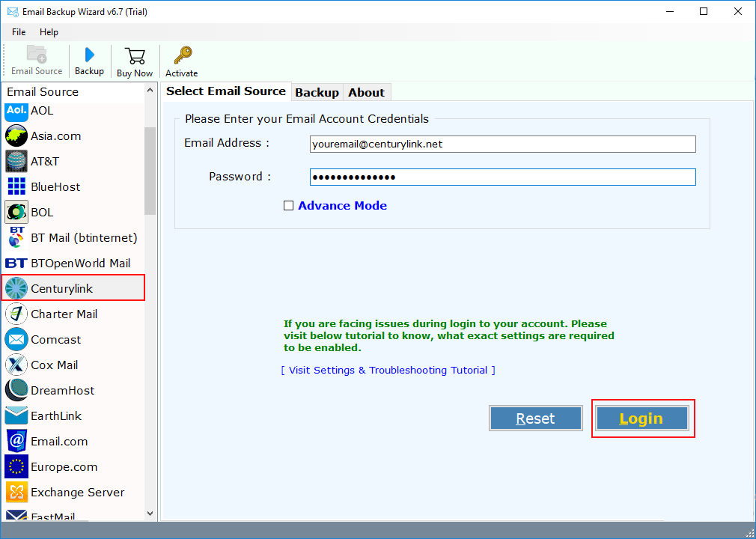Click the source list scroll up arrow
This screenshot has height=539, width=756.
150,90
